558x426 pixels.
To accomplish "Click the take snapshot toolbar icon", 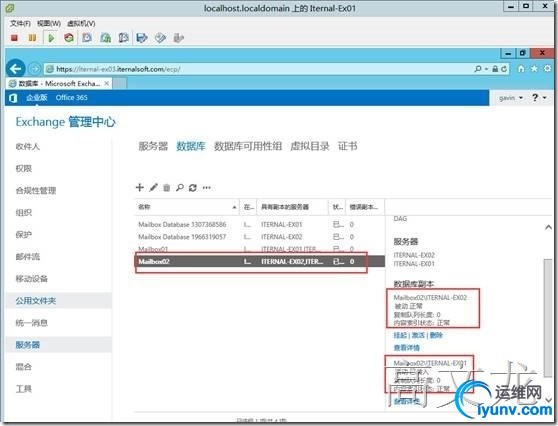I will tap(87, 38).
